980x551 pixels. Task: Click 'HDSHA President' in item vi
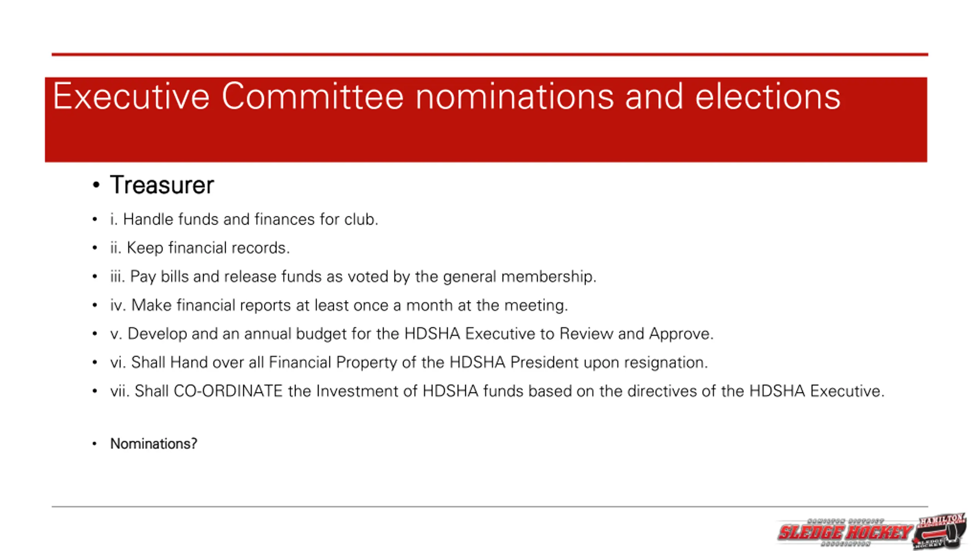pyautogui.click(x=514, y=362)
